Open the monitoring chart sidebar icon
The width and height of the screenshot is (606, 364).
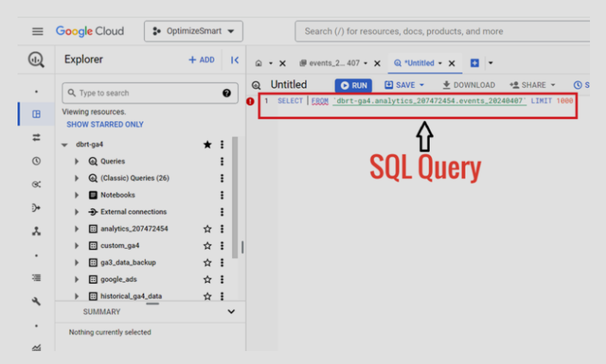coord(37,348)
